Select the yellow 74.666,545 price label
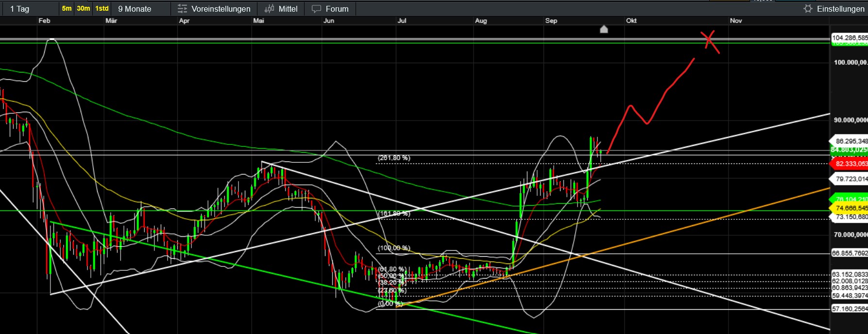The width and height of the screenshot is (868, 334). (849, 208)
